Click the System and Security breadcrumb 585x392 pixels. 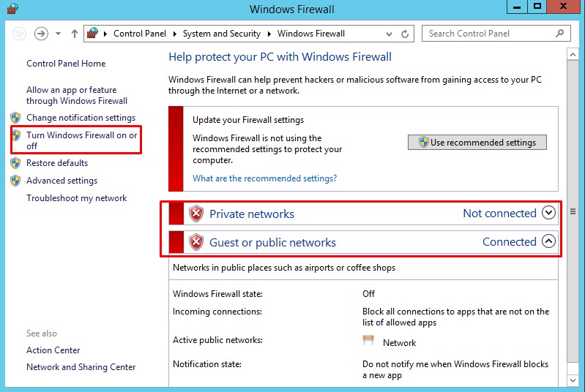[x=222, y=34]
